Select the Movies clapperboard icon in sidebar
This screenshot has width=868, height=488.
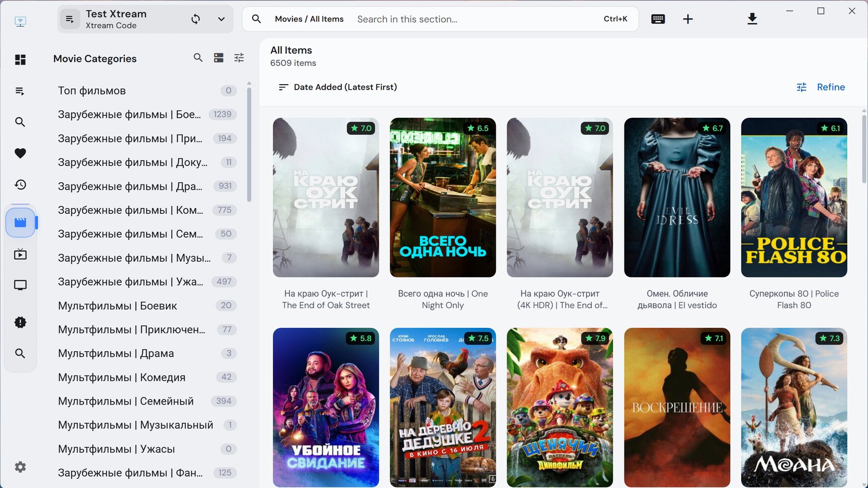[x=21, y=222]
